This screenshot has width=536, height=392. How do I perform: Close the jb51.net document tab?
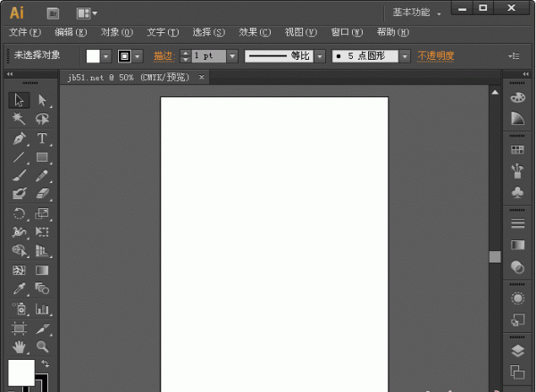click(202, 77)
